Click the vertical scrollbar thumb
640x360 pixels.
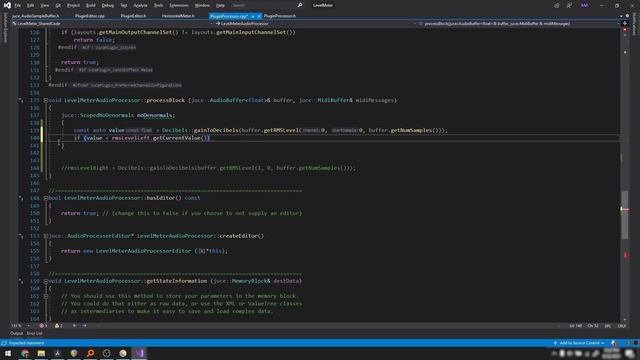click(624, 215)
